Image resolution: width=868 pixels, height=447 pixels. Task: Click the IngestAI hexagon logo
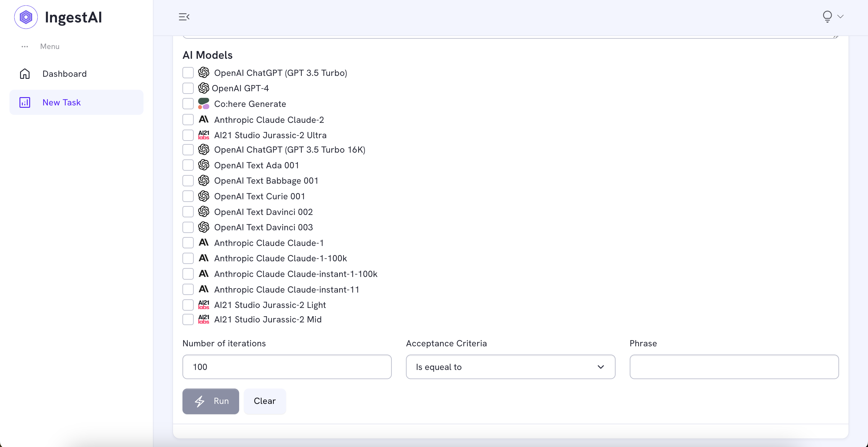26,17
